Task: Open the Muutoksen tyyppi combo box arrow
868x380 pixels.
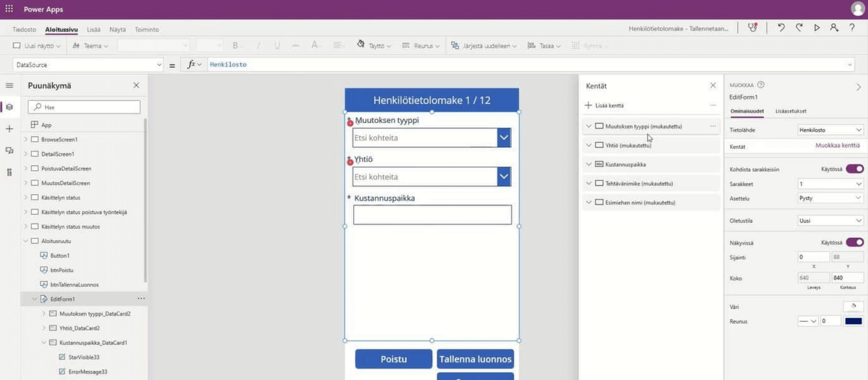Action: pyautogui.click(x=504, y=138)
